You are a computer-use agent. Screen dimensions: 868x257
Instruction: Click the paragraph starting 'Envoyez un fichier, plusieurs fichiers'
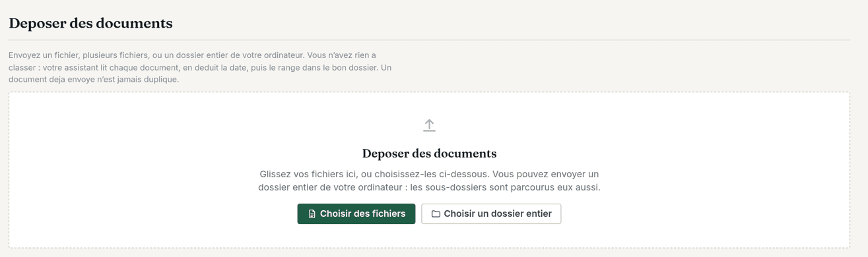[200, 67]
